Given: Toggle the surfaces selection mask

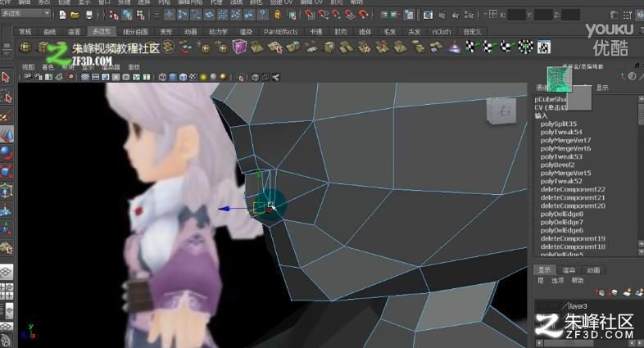Looking at the screenshot, I should [209, 16].
